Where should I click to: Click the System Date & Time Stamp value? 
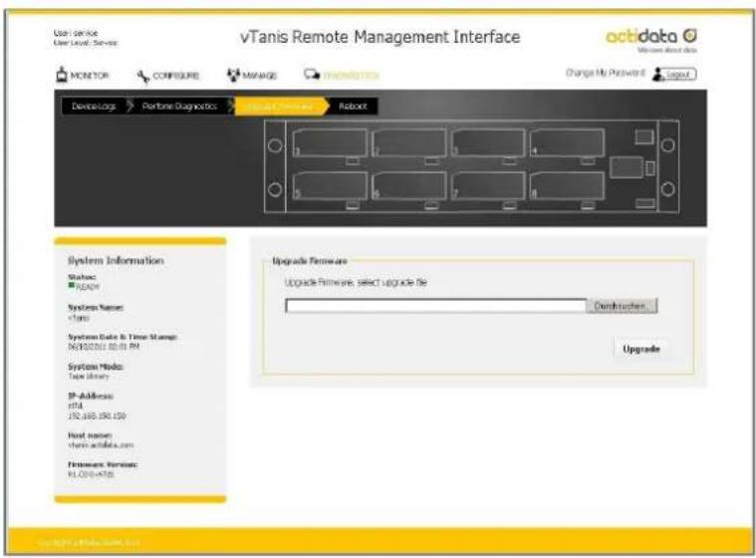[104, 347]
